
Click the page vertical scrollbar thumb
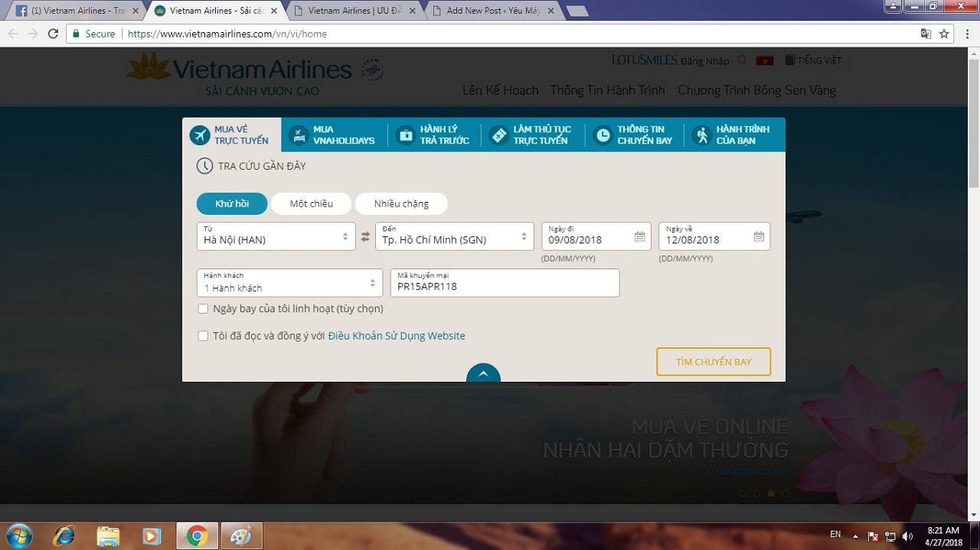coord(974,122)
